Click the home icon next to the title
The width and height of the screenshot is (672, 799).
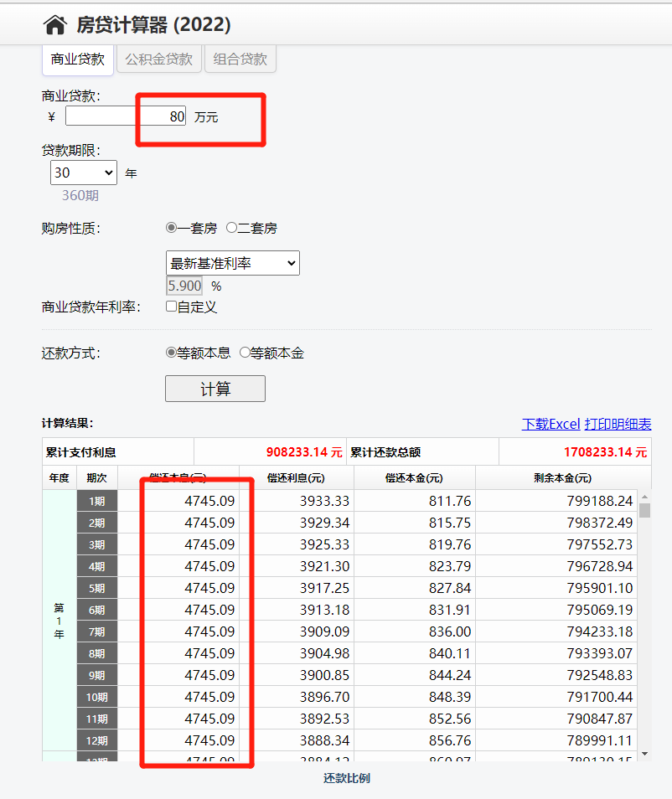click(54, 25)
